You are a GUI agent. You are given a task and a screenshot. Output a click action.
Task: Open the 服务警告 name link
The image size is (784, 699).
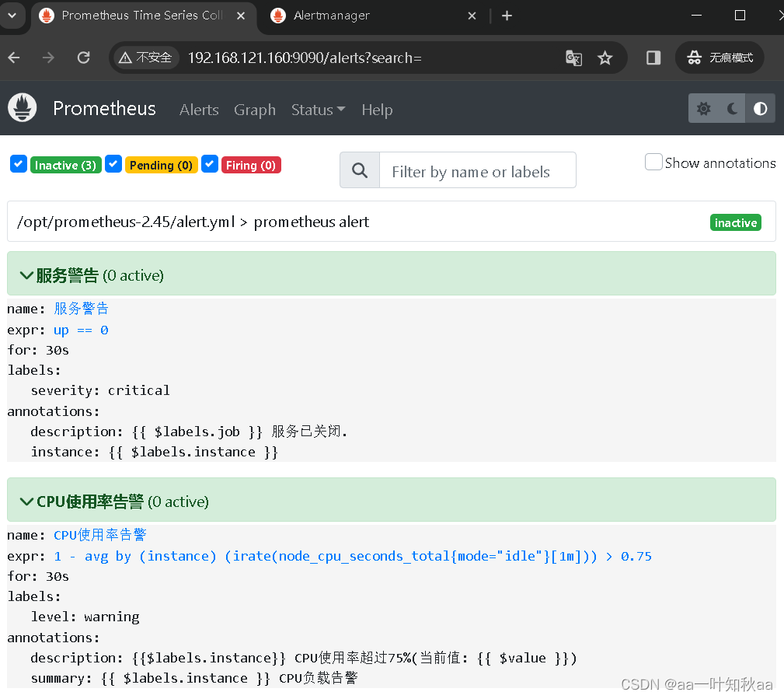pyautogui.click(x=81, y=308)
